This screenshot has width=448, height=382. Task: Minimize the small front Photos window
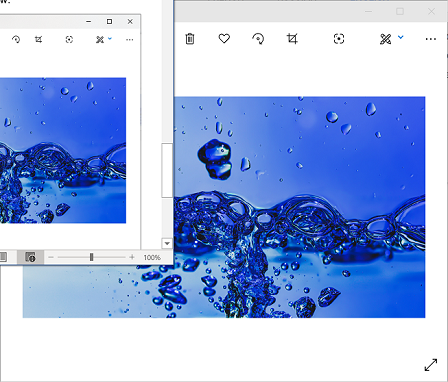[x=88, y=22]
